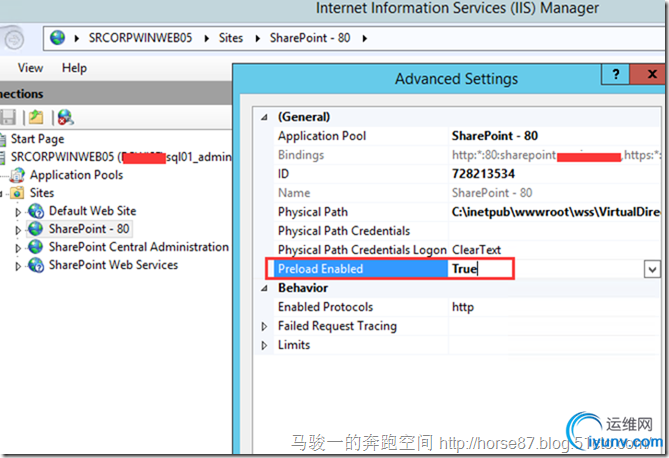Select Application Pools in the tree
Viewport: 669px width, 458px height.
pyautogui.click(x=76, y=175)
